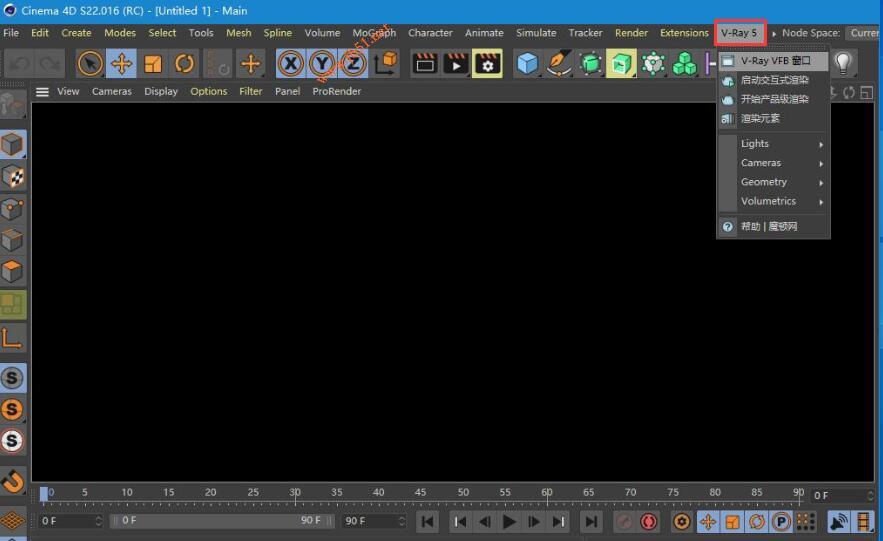
Task: Play the animation forward
Action: click(x=509, y=522)
